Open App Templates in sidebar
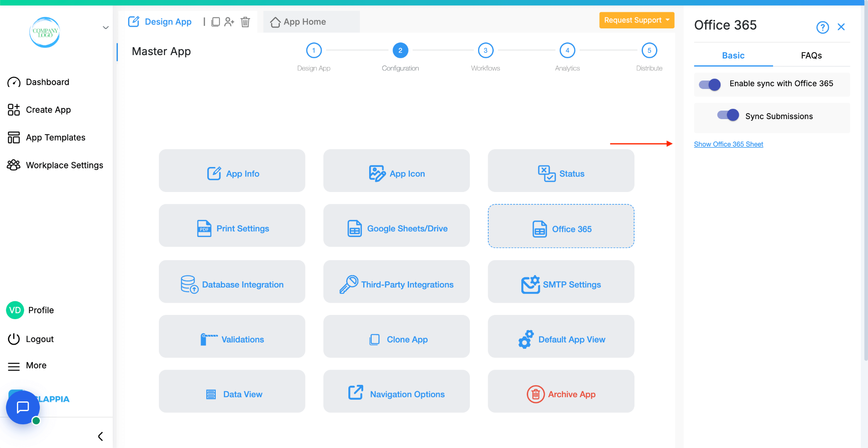868x448 pixels. point(46,137)
